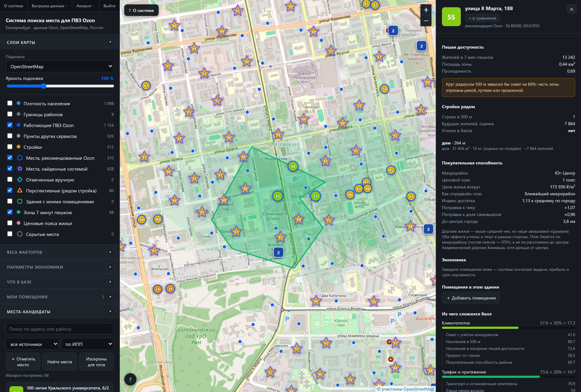The height and width of the screenshot is (392, 581).
Task: Click the grey ring icon of Скрытые места
Action: tap(20, 234)
